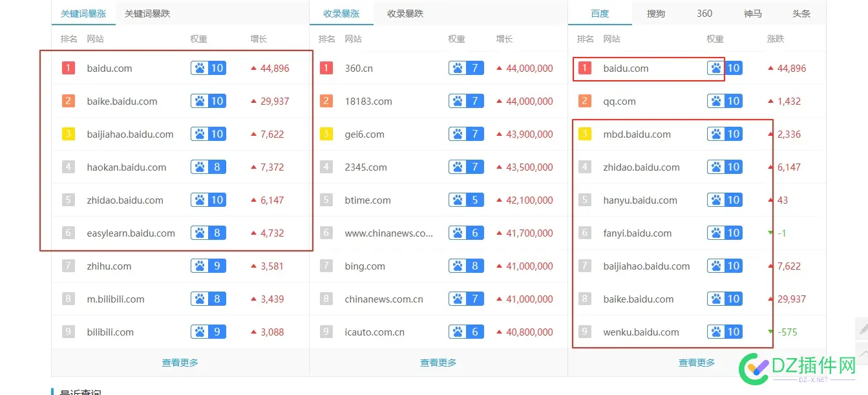Click the rank 1 red badge beside 360.cn
Viewport: 868px width, 395px height.
pos(326,69)
